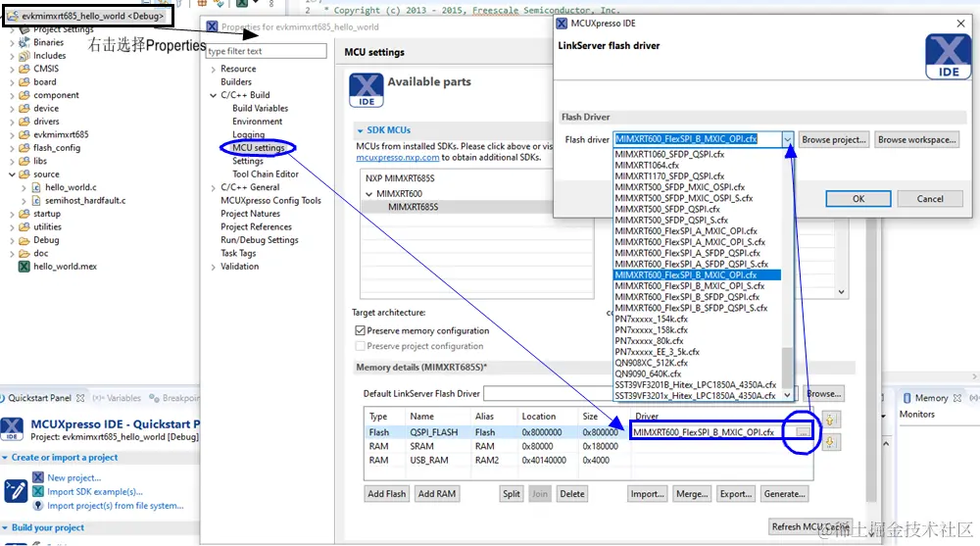Select MIMXRT600_FlexSPI_B_SFDP_QSPI.cfx entry
Viewport: 980px width, 546px height.
click(x=687, y=296)
